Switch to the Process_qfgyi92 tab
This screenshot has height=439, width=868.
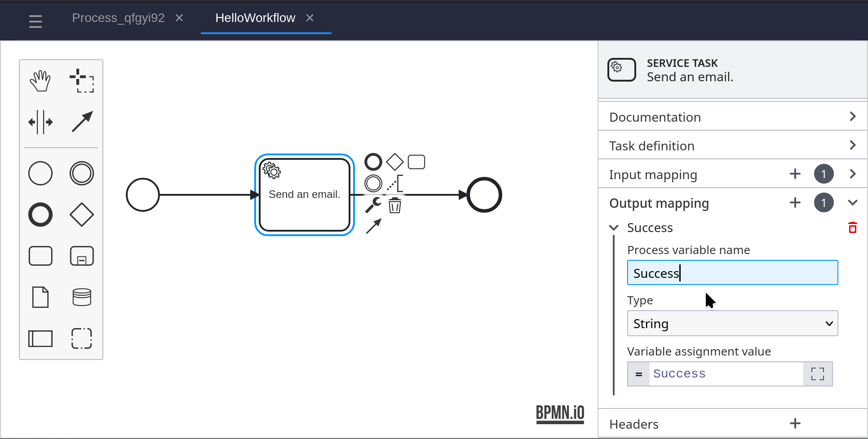point(118,18)
